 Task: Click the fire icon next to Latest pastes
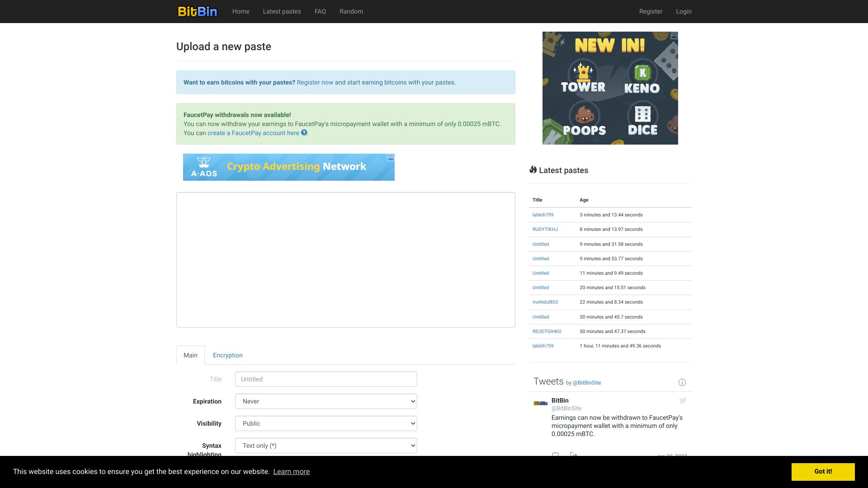[533, 170]
